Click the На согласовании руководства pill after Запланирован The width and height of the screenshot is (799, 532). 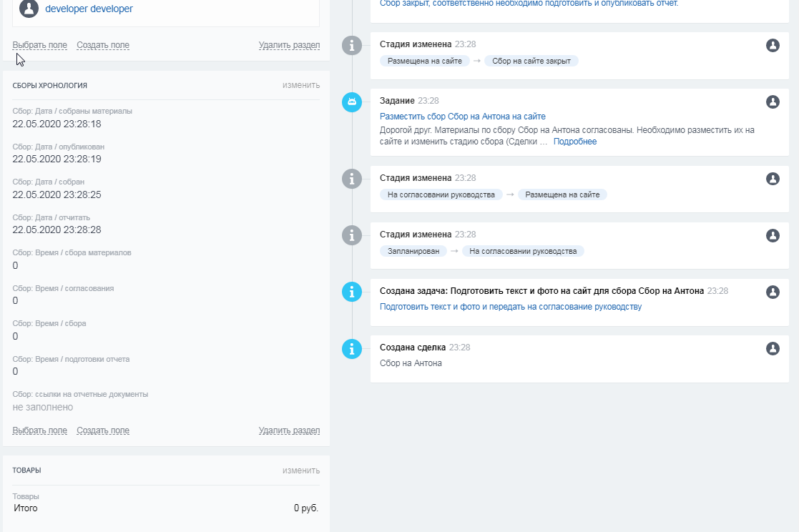[523, 251]
